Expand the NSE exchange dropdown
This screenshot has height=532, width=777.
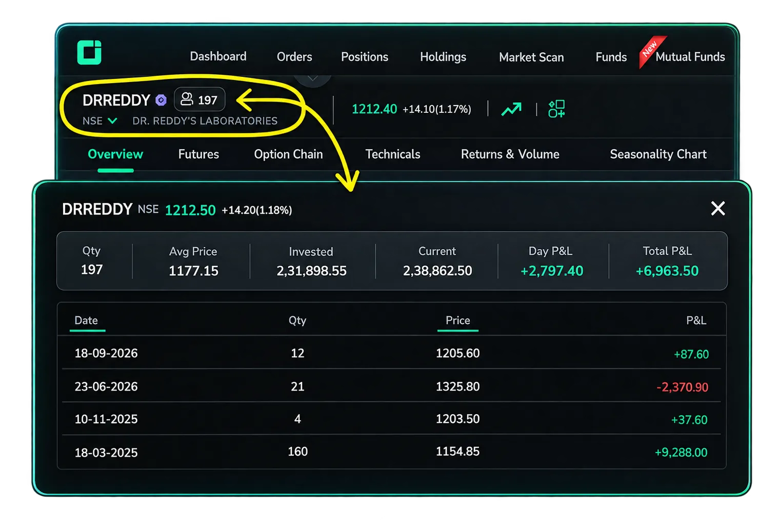click(x=100, y=121)
